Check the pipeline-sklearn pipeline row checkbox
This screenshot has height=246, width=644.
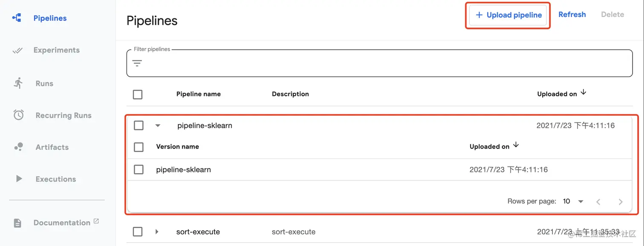tap(138, 126)
